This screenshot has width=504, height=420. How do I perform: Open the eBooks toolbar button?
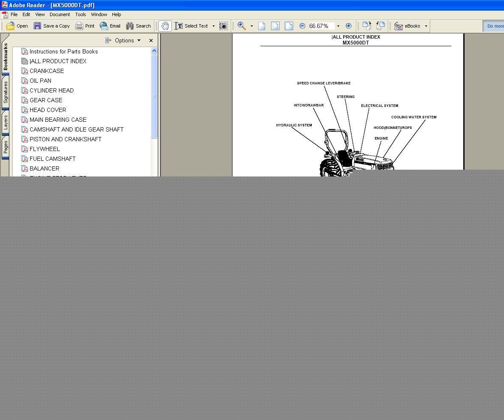click(407, 26)
